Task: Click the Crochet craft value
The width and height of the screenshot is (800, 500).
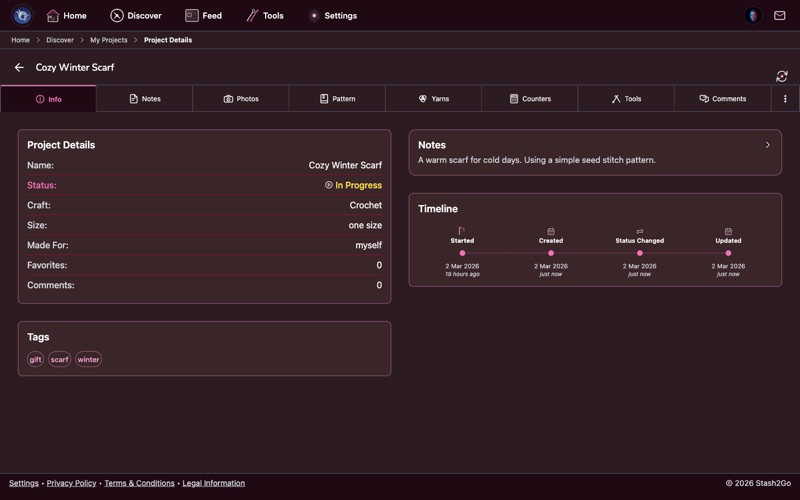Action: [365, 205]
